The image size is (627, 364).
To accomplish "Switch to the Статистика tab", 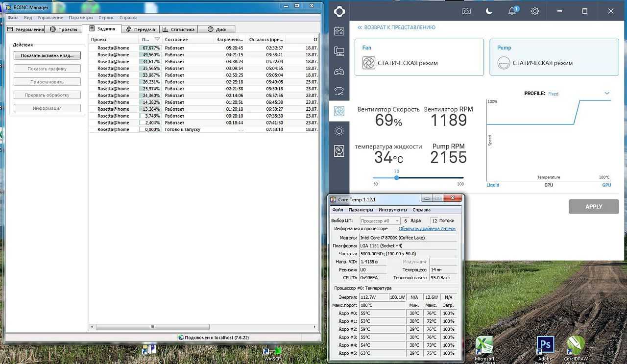I will pyautogui.click(x=178, y=29).
